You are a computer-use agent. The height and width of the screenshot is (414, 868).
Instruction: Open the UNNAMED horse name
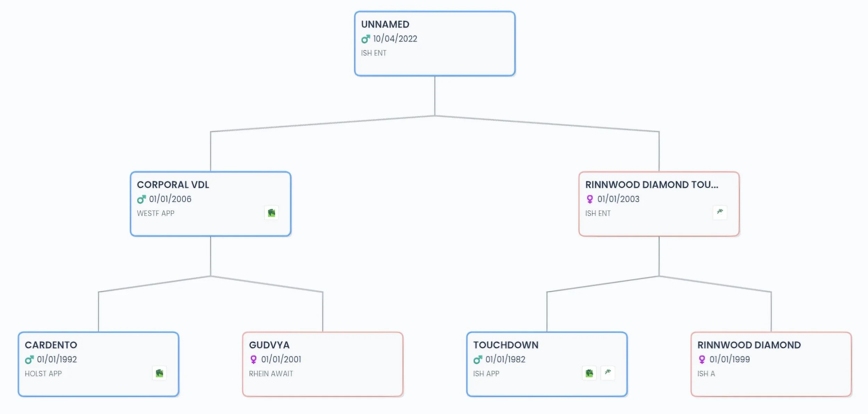pyautogui.click(x=385, y=24)
